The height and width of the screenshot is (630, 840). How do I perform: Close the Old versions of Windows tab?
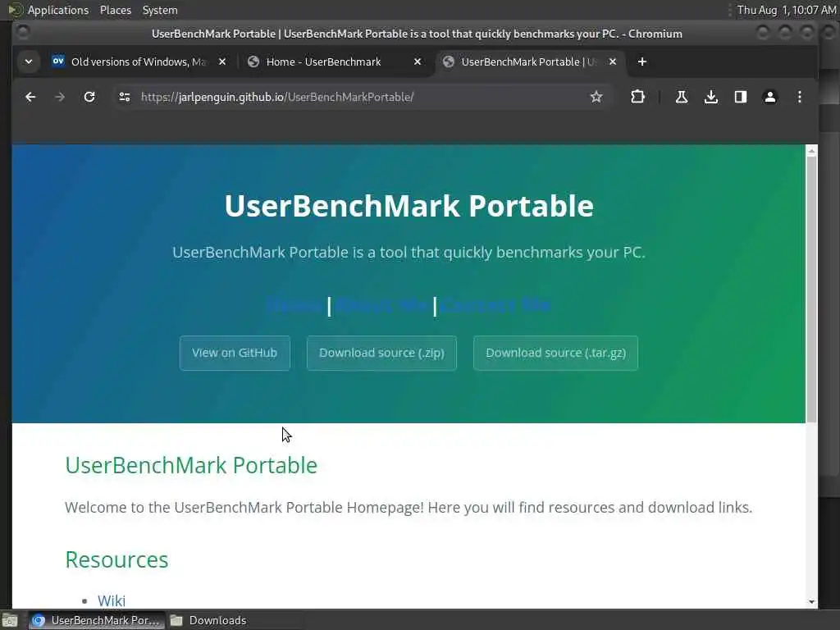222,62
